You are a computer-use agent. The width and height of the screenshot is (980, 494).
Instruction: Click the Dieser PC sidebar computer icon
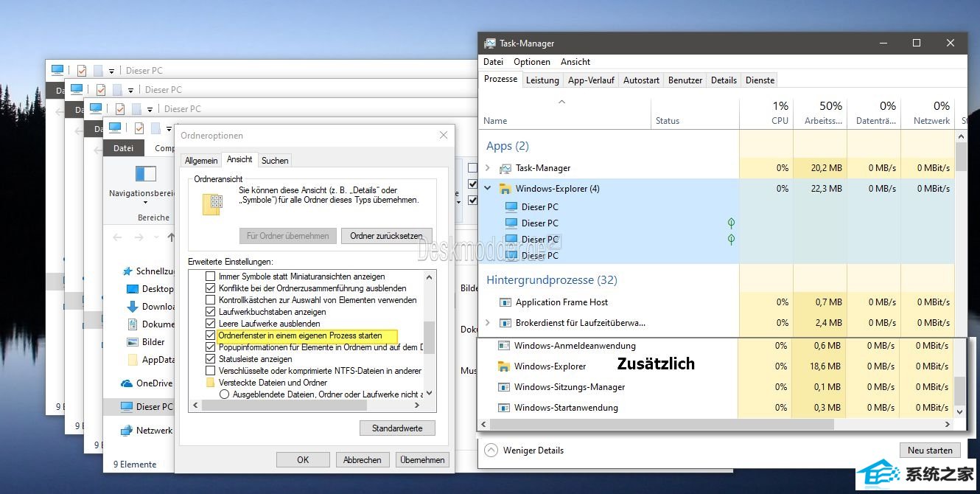(127, 407)
